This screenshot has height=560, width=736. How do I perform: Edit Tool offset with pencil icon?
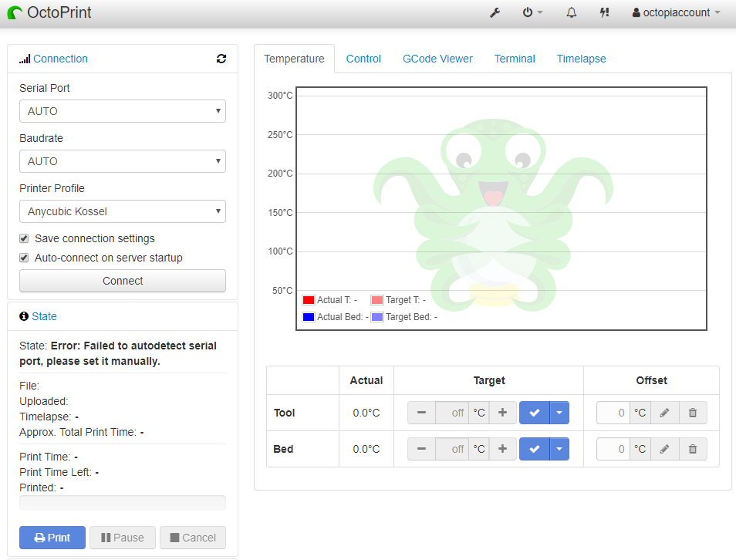[x=664, y=413]
